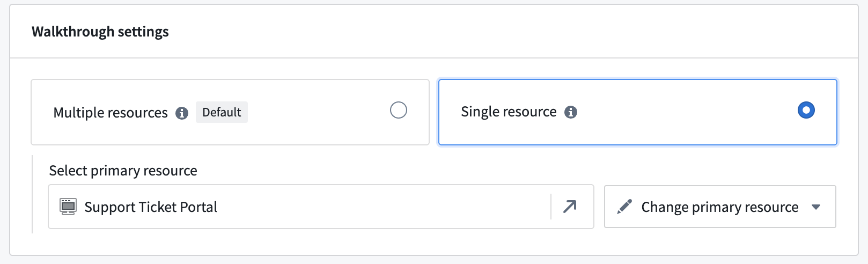Select the Multiple resources radio button
Viewport: 868px width, 264px height.
399,111
